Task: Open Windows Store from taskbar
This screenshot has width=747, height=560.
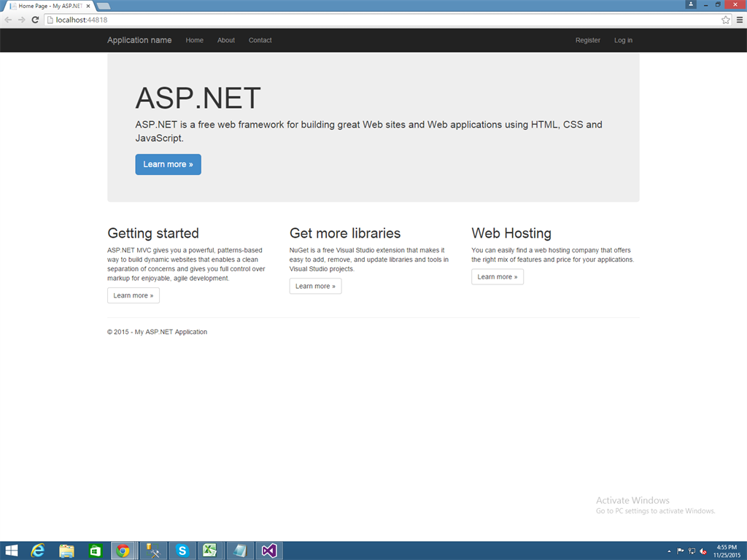Action: tap(96, 551)
